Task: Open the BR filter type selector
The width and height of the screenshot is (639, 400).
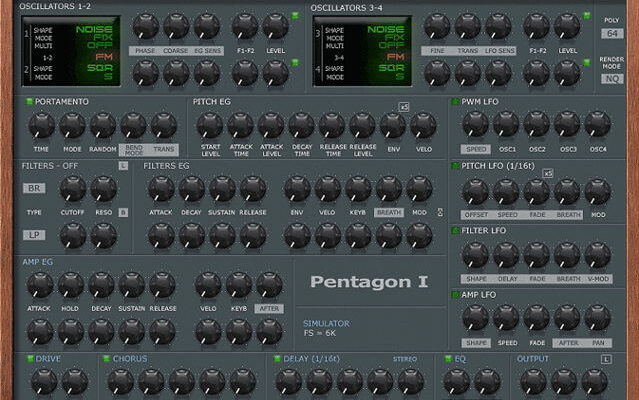Action: pos(35,187)
